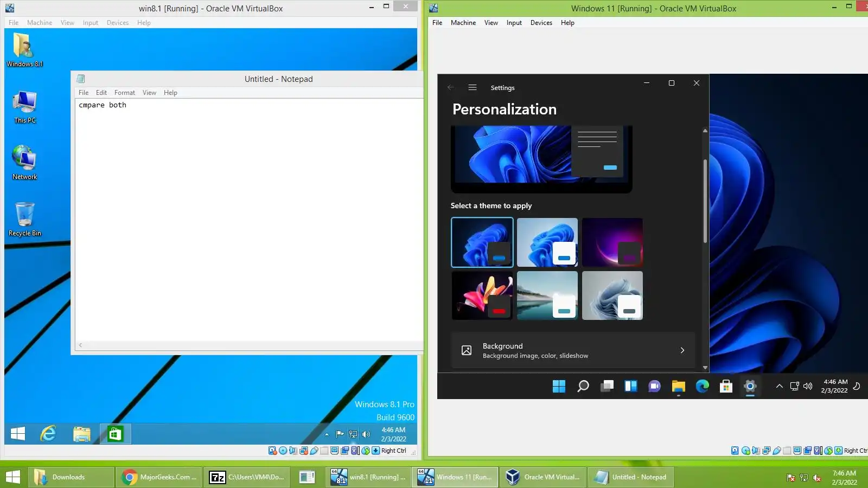Select the This PC desktop icon
Viewport: 868px width, 488px height.
(24, 107)
